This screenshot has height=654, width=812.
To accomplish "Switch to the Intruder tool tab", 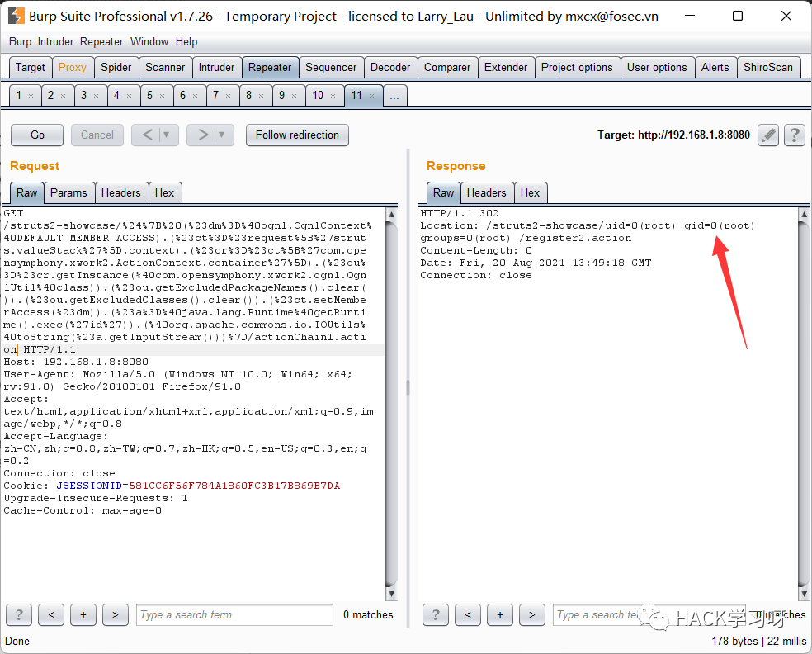I will [x=216, y=68].
